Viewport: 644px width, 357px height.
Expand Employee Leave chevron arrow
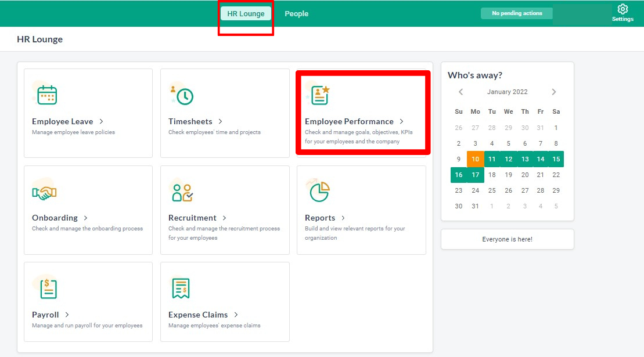(102, 121)
